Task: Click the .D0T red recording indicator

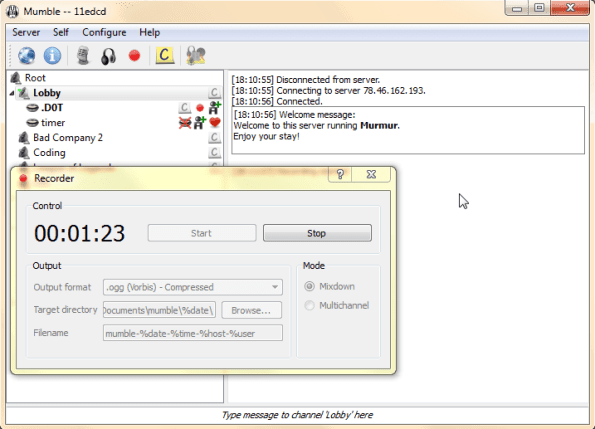Action: click(x=200, y=108)
